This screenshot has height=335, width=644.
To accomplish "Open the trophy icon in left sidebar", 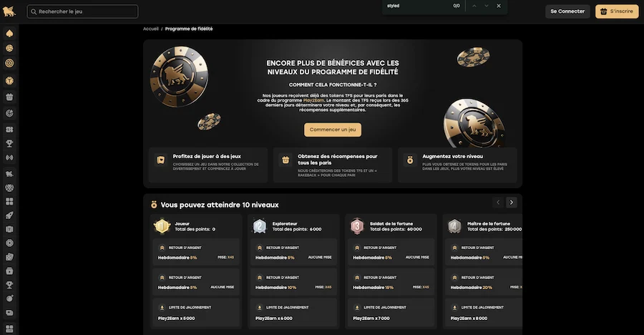I will point(9,143).
